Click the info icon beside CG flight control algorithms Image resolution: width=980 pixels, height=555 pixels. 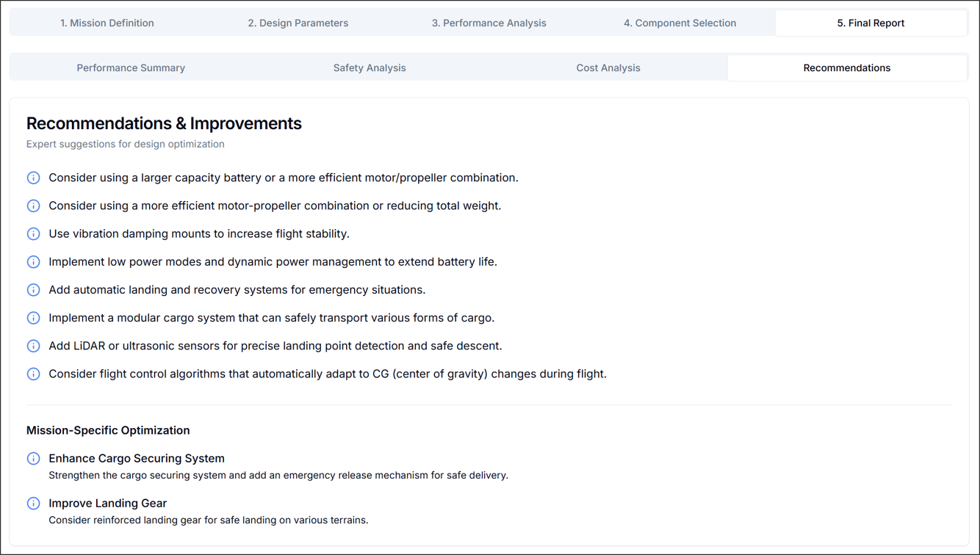[x=33, y=374]
